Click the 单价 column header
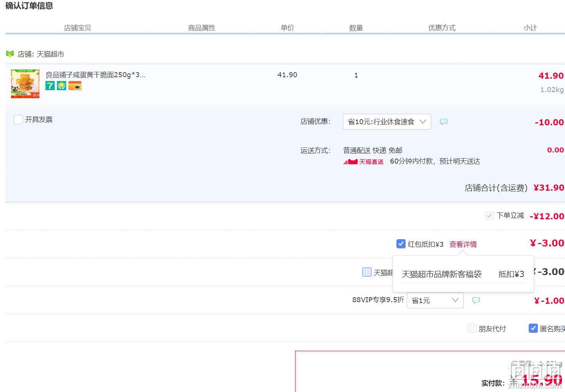The image size is (565, 392). point(287,28)
